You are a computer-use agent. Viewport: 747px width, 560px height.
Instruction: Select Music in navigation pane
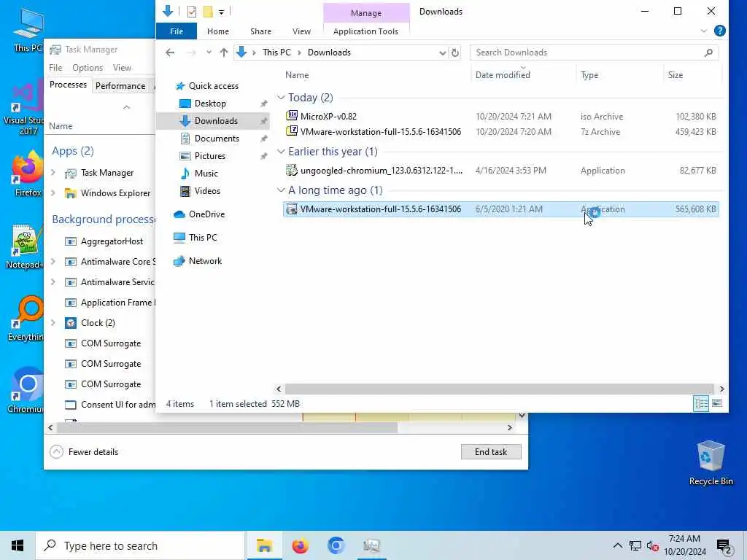click(x=206, y=174)
